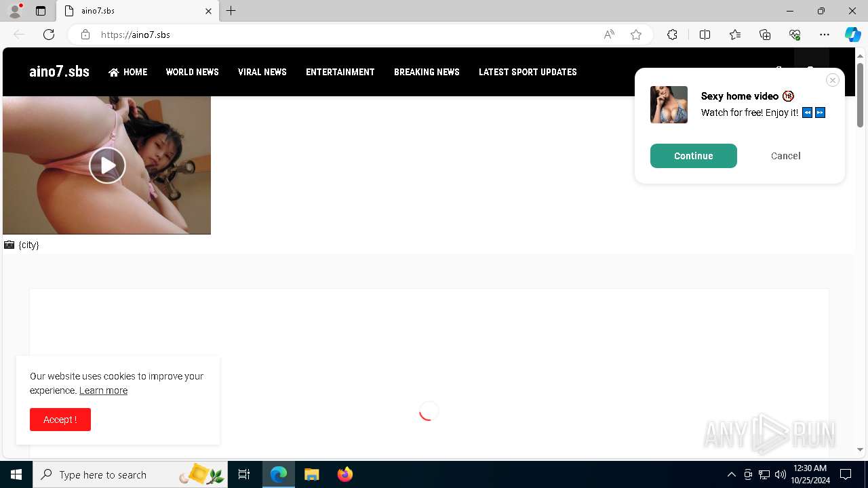The width and height of the screenshot is (868, 488).
Task: Activate the Read aloud icon
Action: [x=609, y=35]
